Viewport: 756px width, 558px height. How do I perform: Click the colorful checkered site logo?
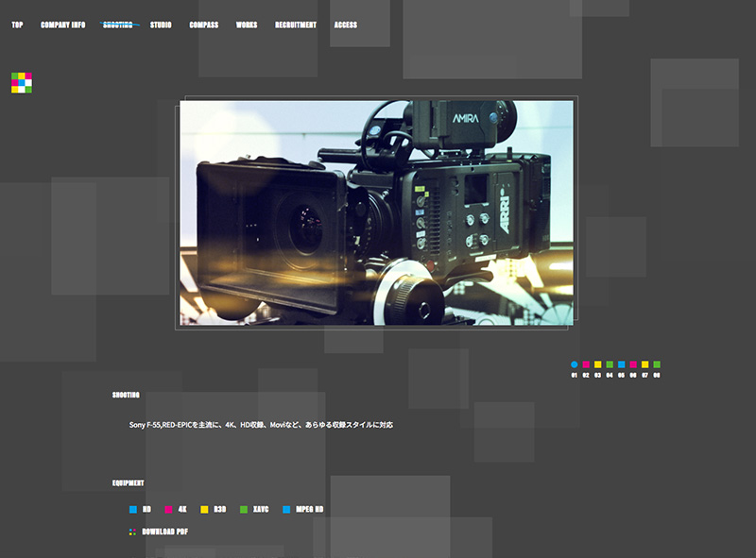click(22, 83)
